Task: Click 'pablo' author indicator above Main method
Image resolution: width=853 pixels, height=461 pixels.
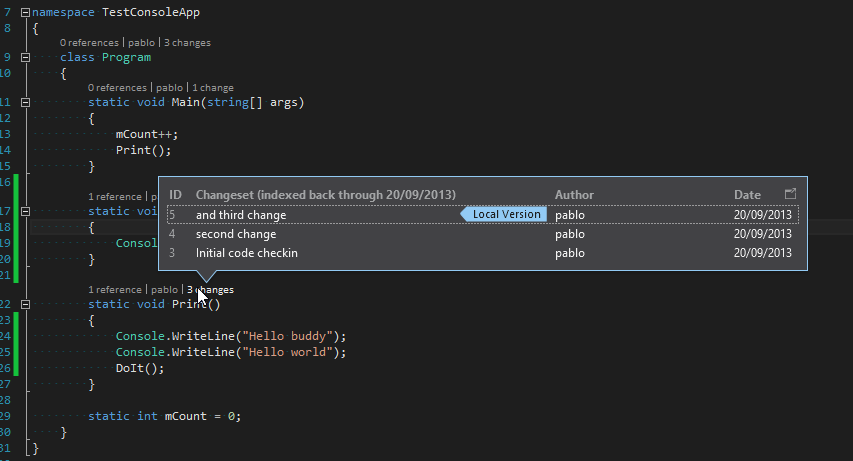Action: (169, 88)
